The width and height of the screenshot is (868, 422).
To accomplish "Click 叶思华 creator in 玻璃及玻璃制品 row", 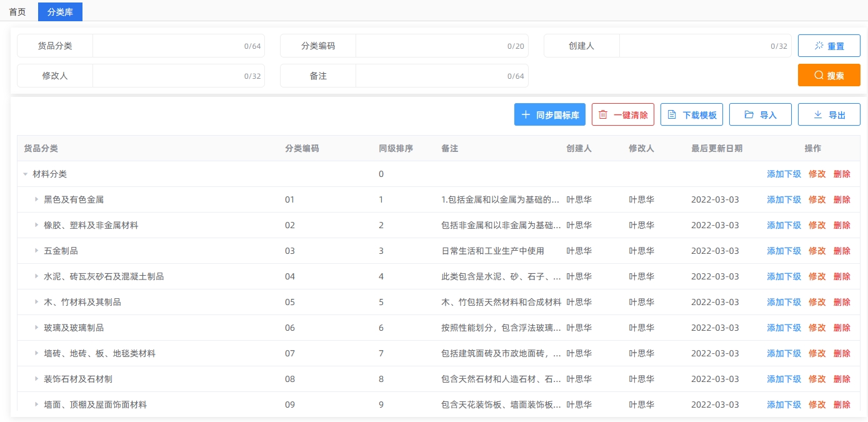I will [579, 328].
